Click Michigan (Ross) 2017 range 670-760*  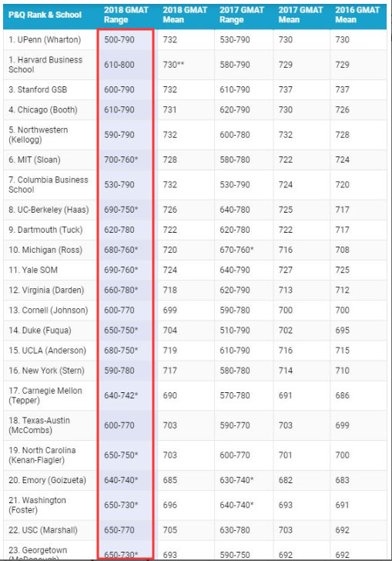(x=236, y=250)
